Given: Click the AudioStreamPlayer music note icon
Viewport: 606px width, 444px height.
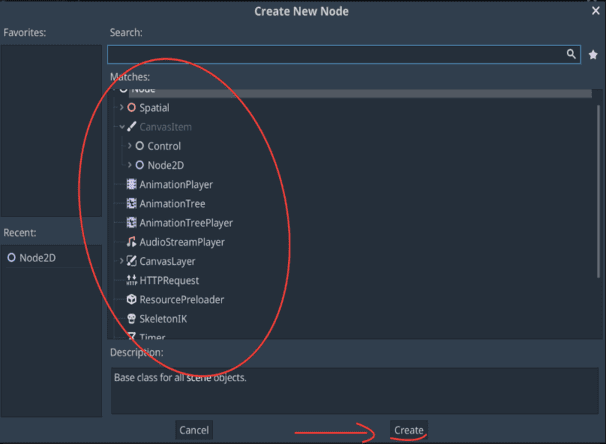Looking at the screenshot, I should pyautogui.click(x=131, y=242).
